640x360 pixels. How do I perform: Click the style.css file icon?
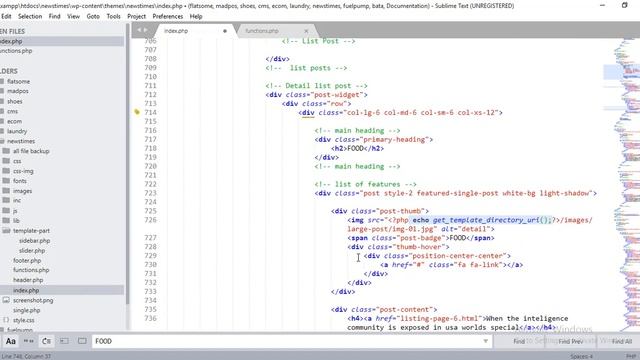click(x=6, y=320)
